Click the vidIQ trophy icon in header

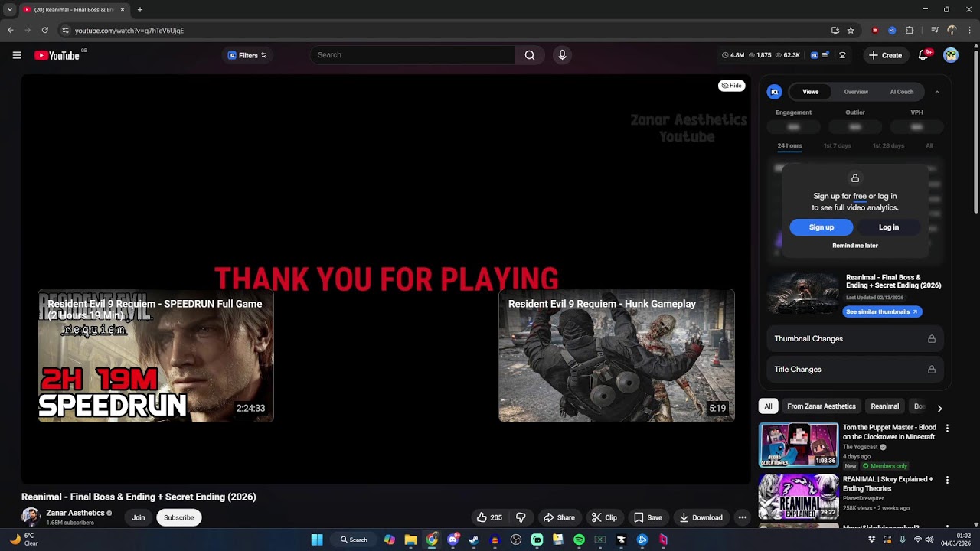pyautogui.click(x=842, y=55)
